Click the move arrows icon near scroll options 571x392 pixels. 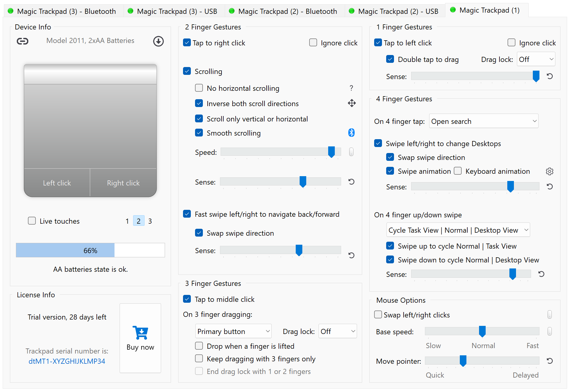coord(351,103)
